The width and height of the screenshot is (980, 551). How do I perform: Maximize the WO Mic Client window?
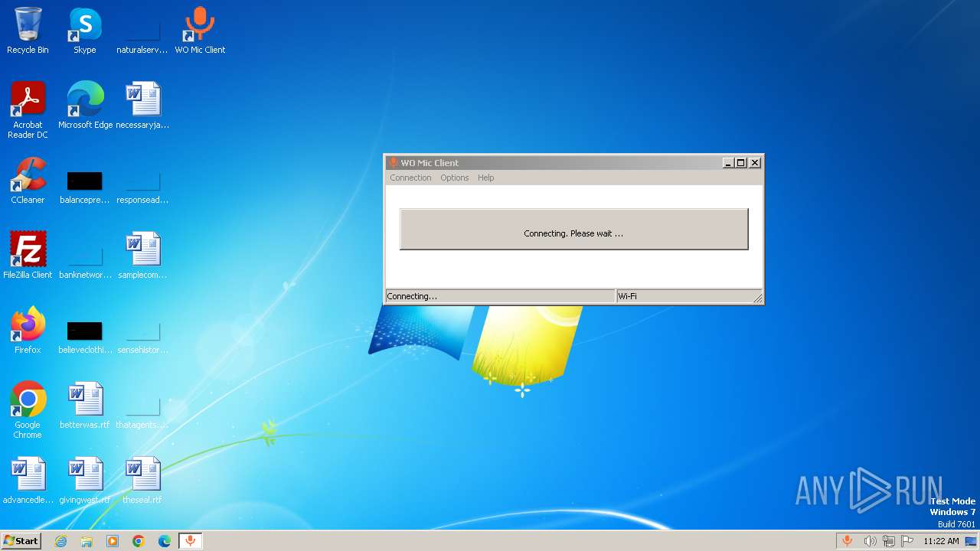(740, 163)
